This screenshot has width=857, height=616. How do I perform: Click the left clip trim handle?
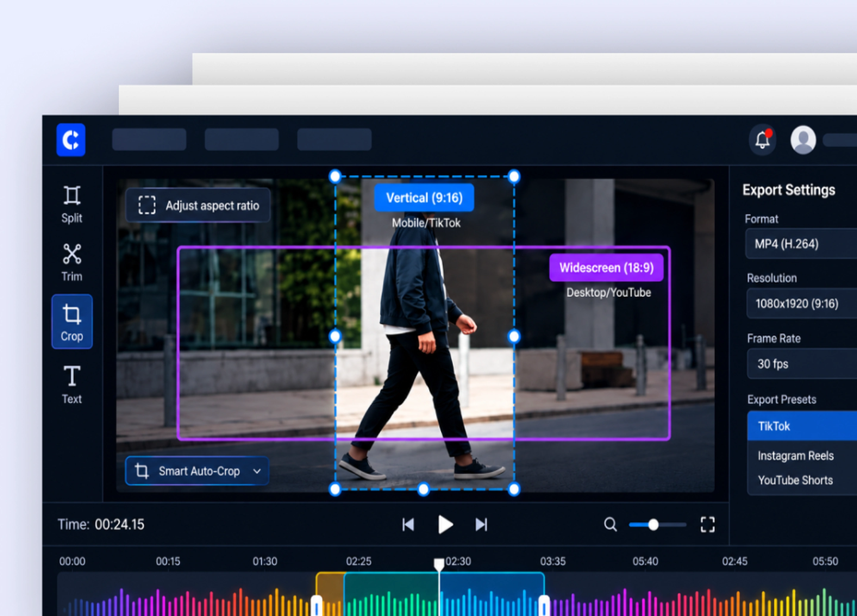[x=316, y=606]
